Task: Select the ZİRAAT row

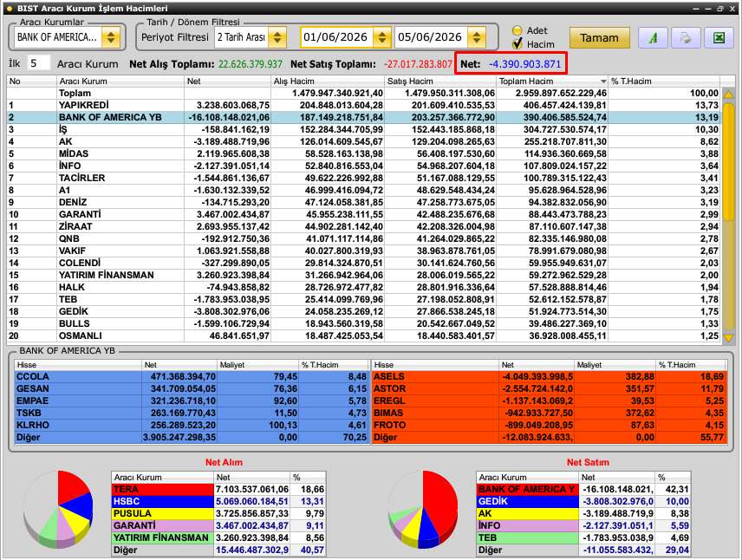Action: [x=363, y=227]
